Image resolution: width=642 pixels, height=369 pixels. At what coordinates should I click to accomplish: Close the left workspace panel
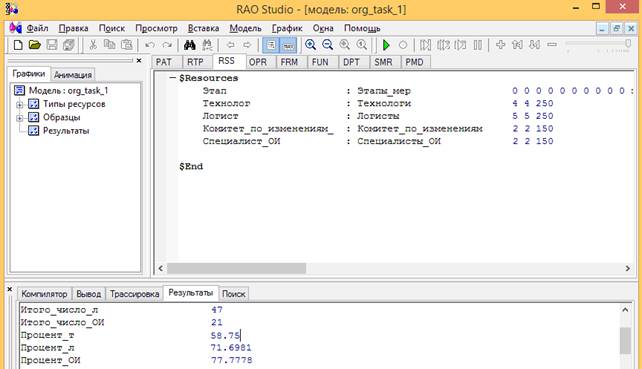[x=139, y=61]
